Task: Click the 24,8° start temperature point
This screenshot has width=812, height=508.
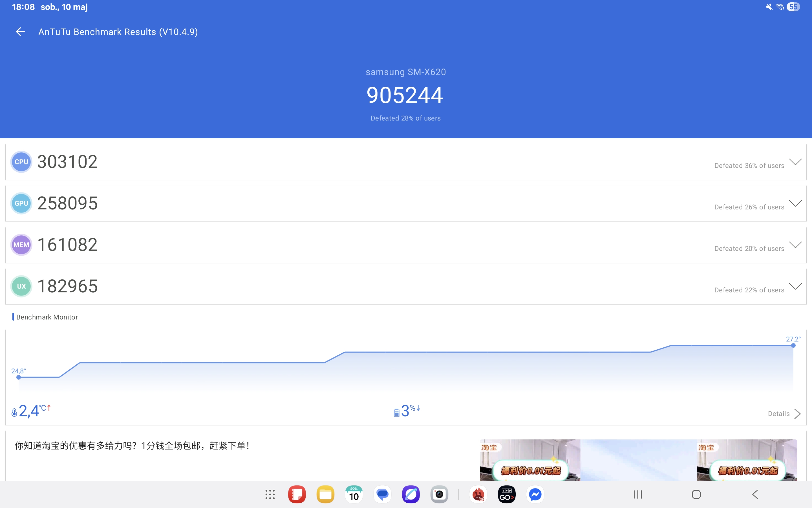Action: (x=18, y=377)
